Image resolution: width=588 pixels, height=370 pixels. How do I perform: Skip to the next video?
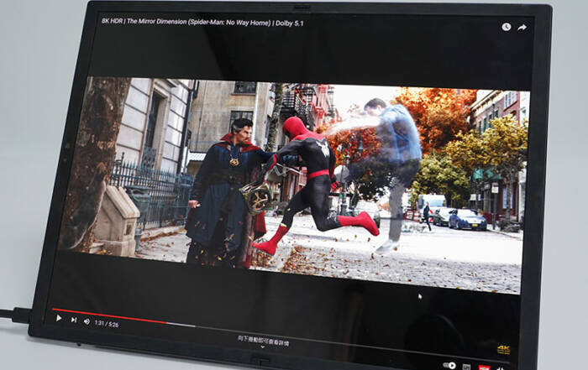(74, 320)
